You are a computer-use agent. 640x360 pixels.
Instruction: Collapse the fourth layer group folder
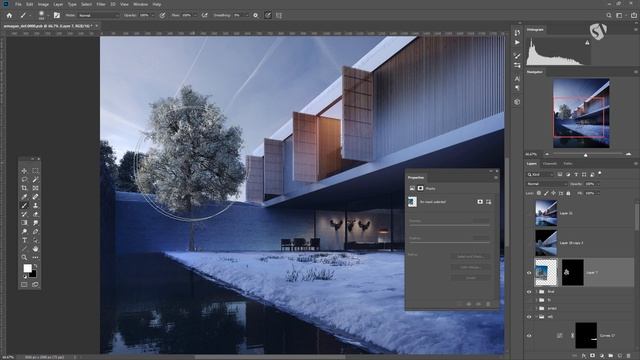point(536,317)
